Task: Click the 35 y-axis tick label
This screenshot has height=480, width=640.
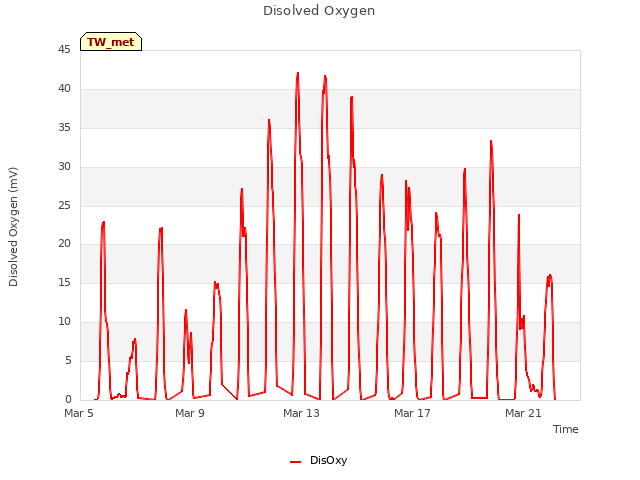Action: click(64, 127)
